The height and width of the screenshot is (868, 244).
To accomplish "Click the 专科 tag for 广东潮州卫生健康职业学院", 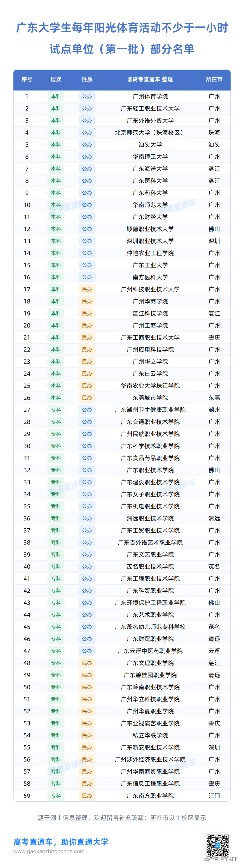I will [x=56, y=410].
